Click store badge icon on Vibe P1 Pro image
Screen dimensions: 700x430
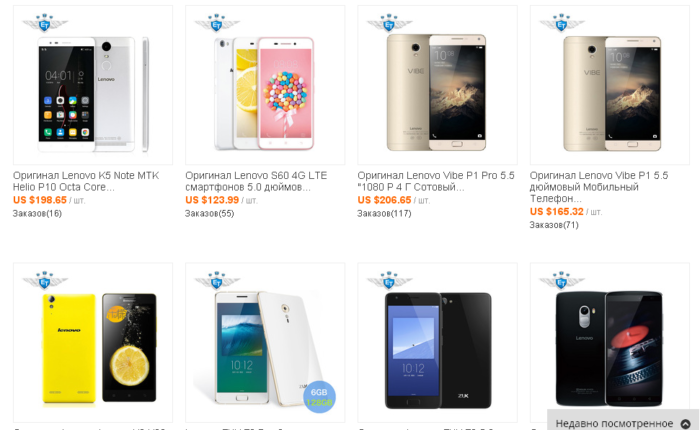(x=389, y=23)
